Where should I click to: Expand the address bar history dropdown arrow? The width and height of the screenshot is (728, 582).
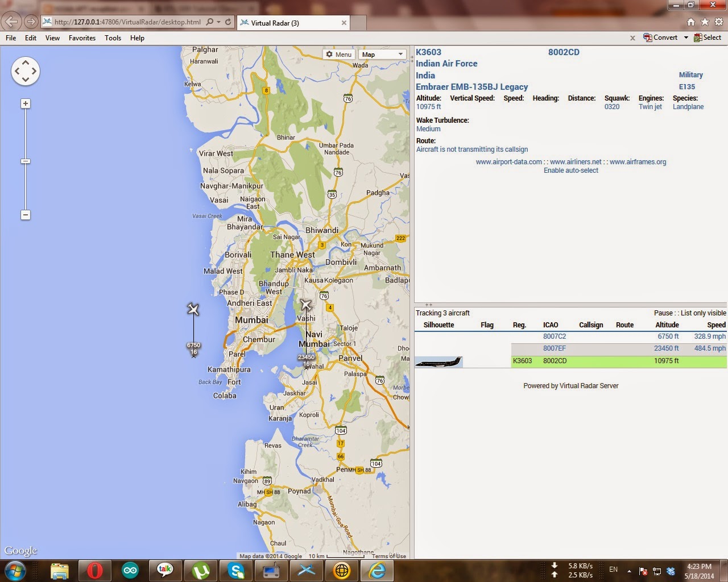pos(218,22)
